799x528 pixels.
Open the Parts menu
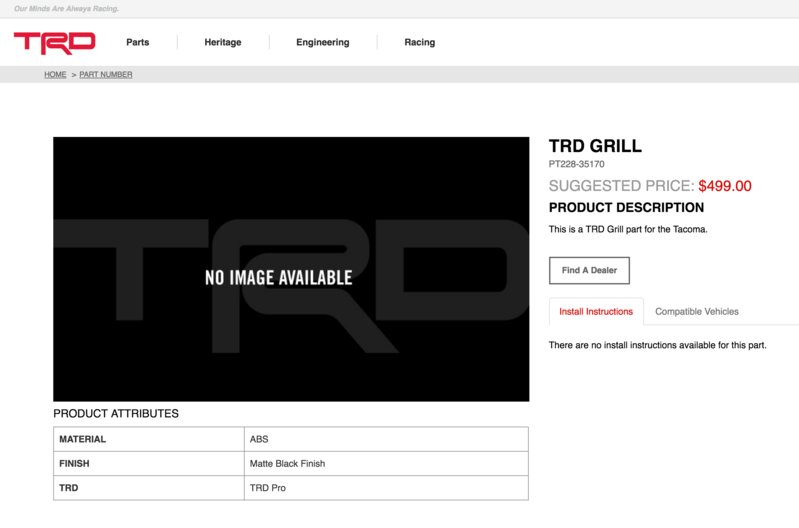point(138,42)
